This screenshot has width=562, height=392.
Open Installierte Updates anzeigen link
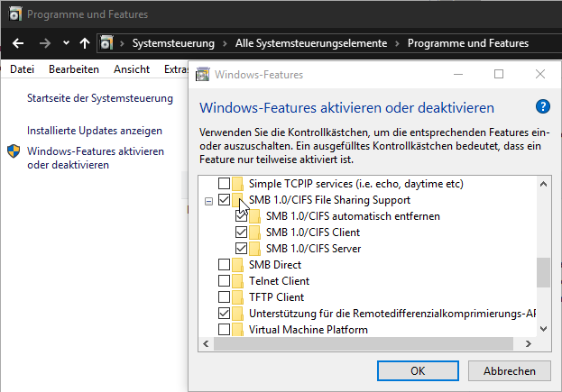click(95, 131)
